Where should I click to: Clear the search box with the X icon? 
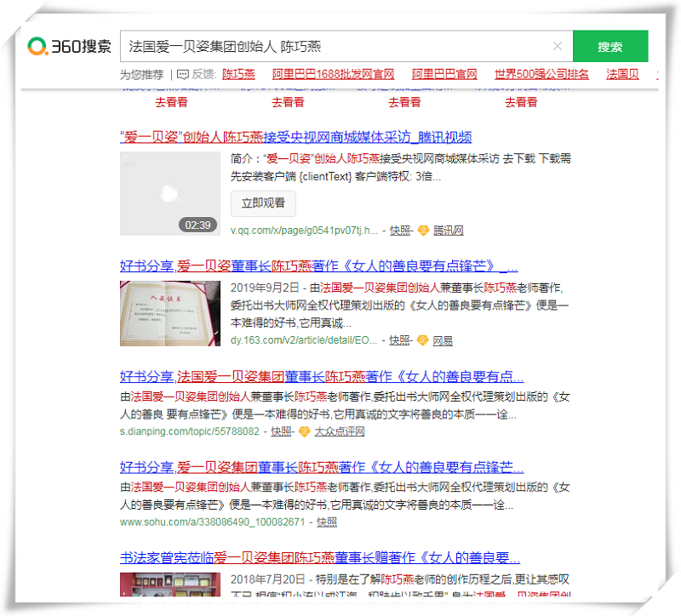coord(558,46)
